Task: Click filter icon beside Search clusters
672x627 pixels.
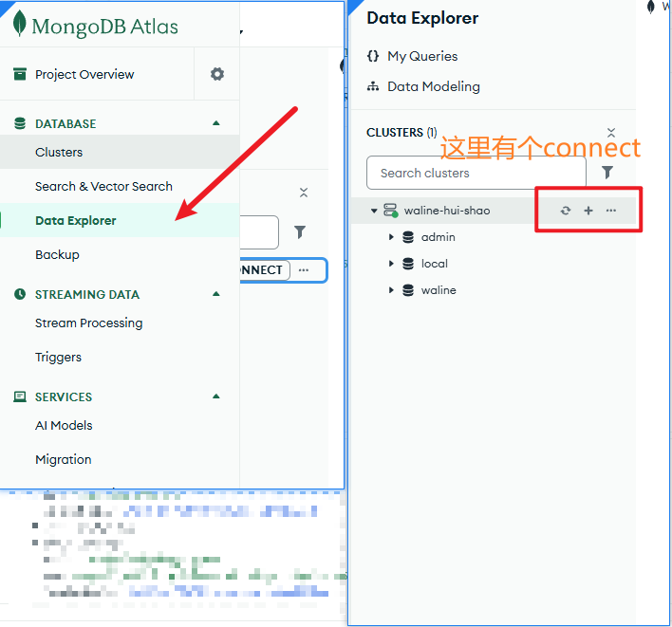Action: (607, 173)
